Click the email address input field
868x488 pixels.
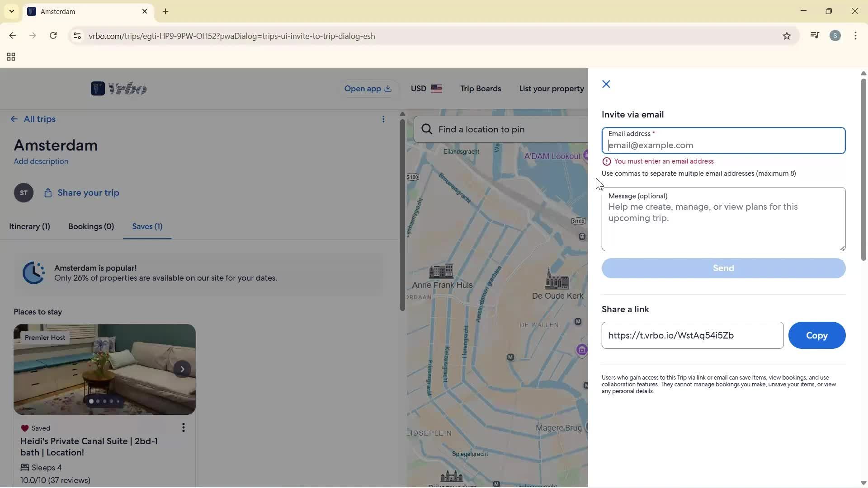723,145
